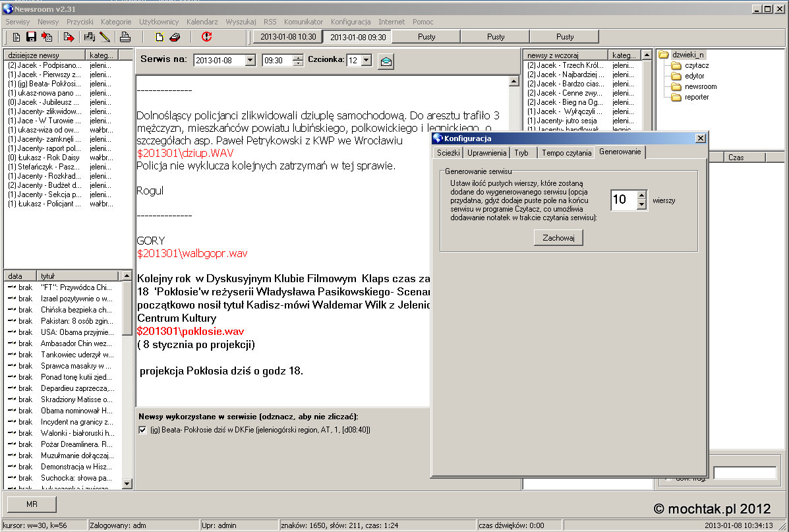Select the dzwieki_n root folder
Viewport: 789px width, 532px height.
point(688,55)
